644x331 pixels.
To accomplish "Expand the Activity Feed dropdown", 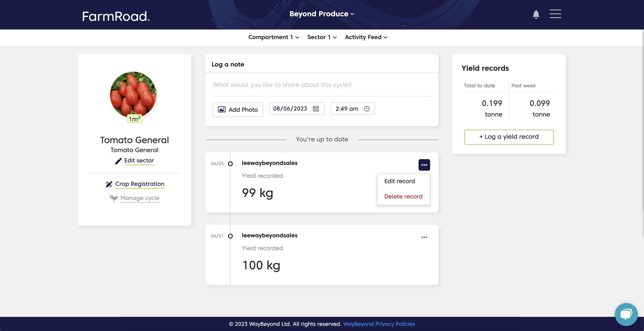I will pyautogui.click(x=366, y=37).
